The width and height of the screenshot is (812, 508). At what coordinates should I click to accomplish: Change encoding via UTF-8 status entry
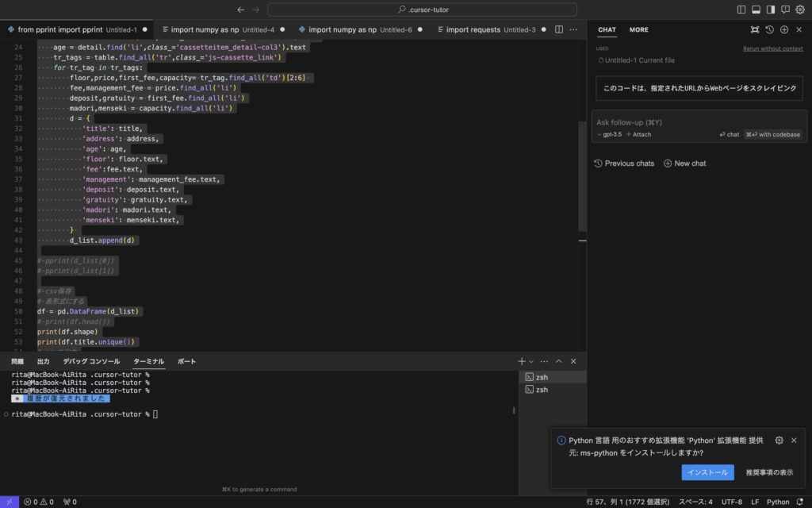[732, 502]
